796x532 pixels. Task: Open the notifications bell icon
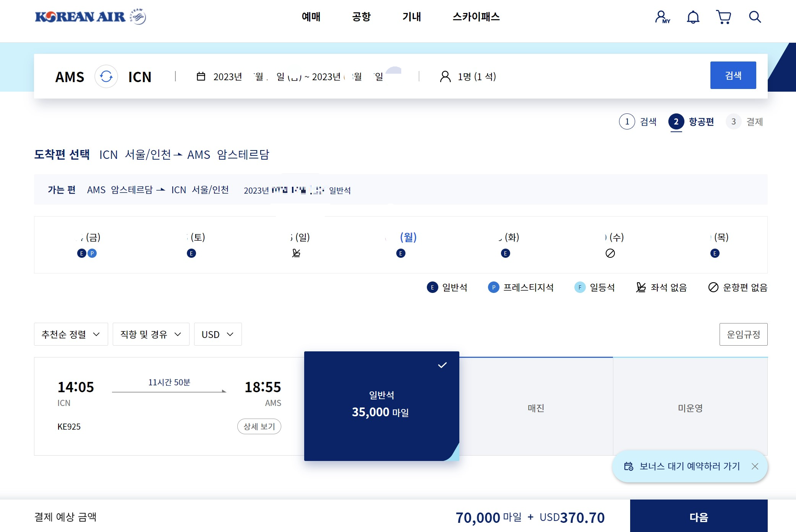693,17
